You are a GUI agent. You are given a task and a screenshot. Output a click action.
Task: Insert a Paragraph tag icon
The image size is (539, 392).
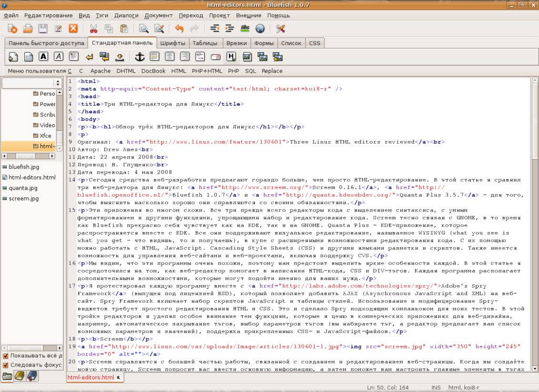coord(74,57)
